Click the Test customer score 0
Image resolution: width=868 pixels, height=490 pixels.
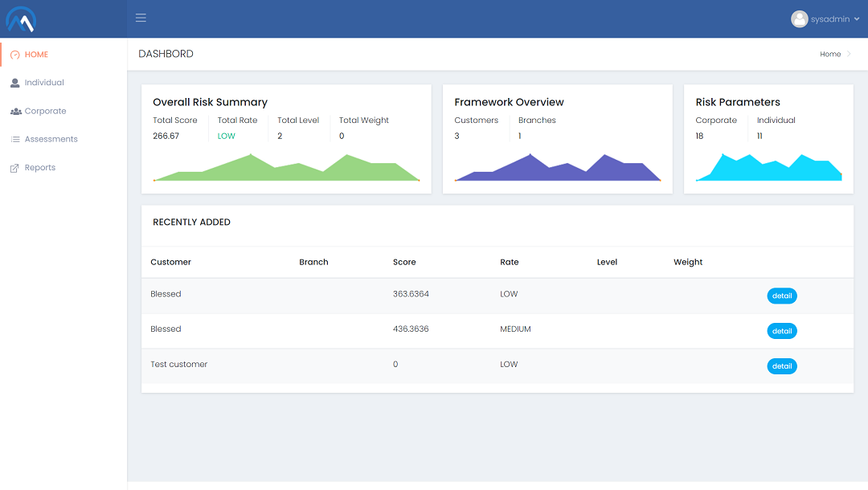pos(395,364)
